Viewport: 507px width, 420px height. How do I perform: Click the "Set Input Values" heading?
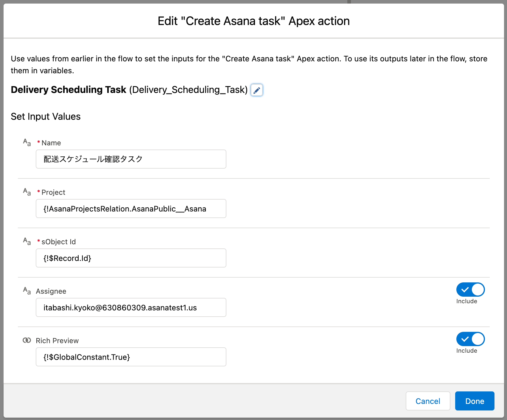pos(46,116)
